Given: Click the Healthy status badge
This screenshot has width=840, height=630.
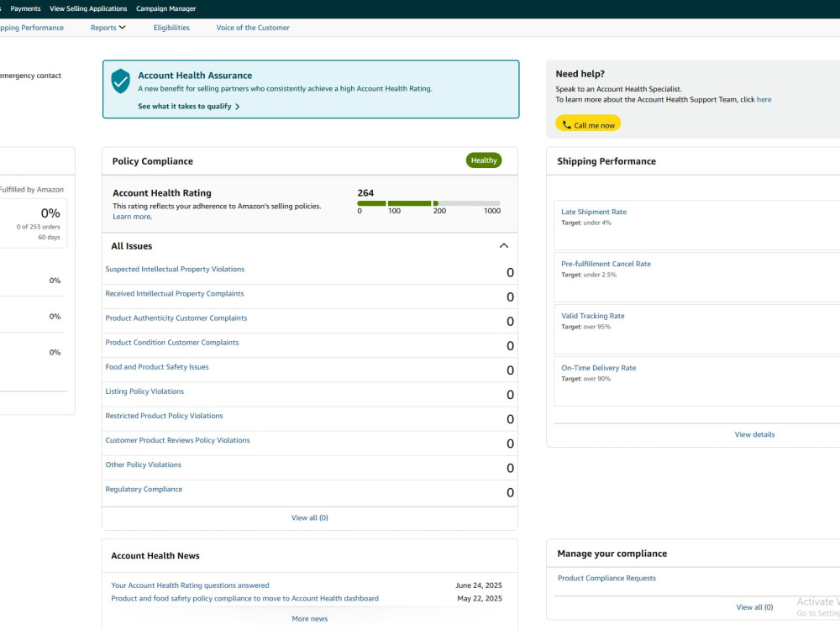Looking at the screenshot, I should coord(484,160).
